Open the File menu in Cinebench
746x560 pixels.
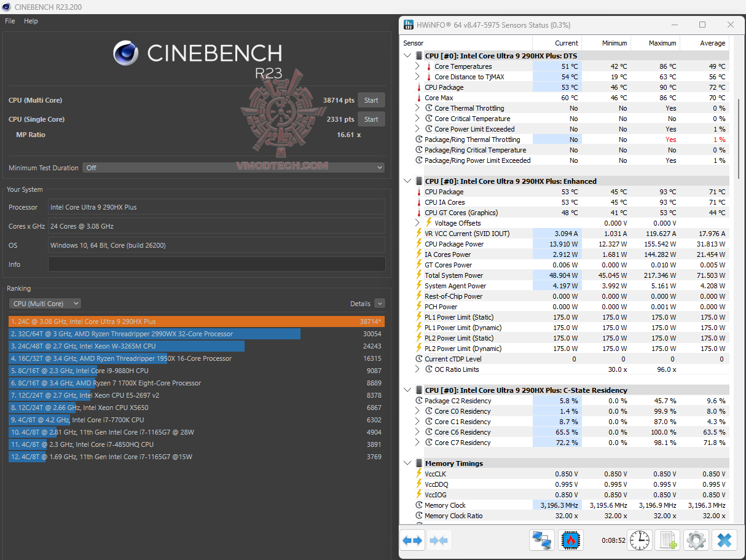click(x=10, y=21)
